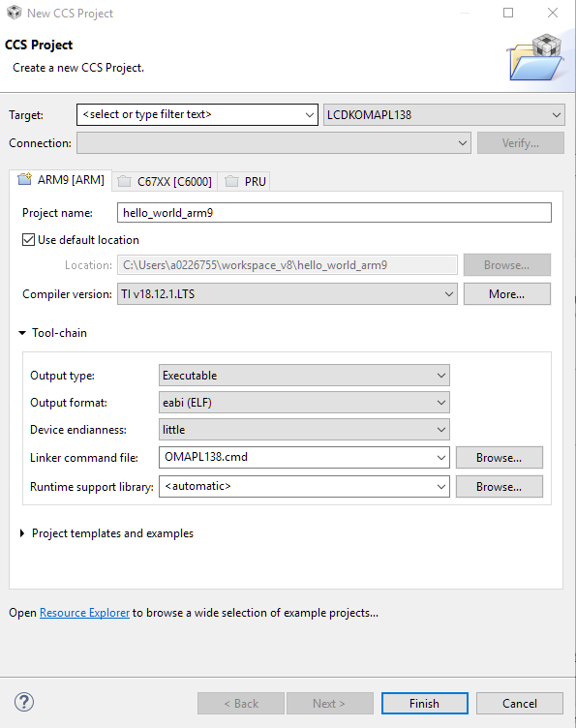
Task: Open the LCDKOMAPL138 device dropdown
Action: coord(443,114)
